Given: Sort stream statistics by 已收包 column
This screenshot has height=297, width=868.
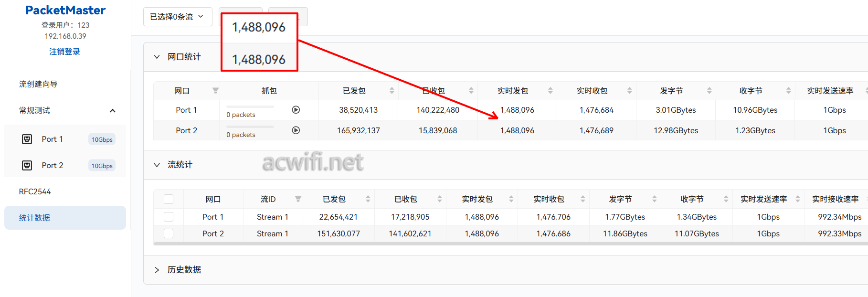Looking at the screenshot, I should pos(439,199).
